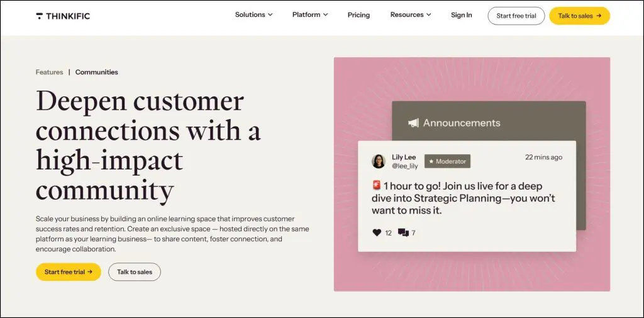Click the outlined Talk to sales button
This screenshot has width=644, height=318.
tap(135, 272)
